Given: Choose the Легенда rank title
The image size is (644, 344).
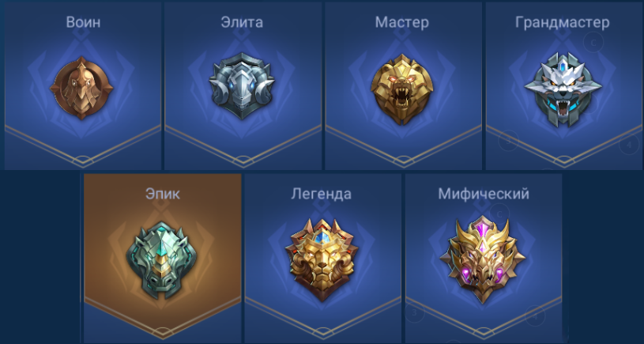Looking at the screenshot, I should [322, 194].
